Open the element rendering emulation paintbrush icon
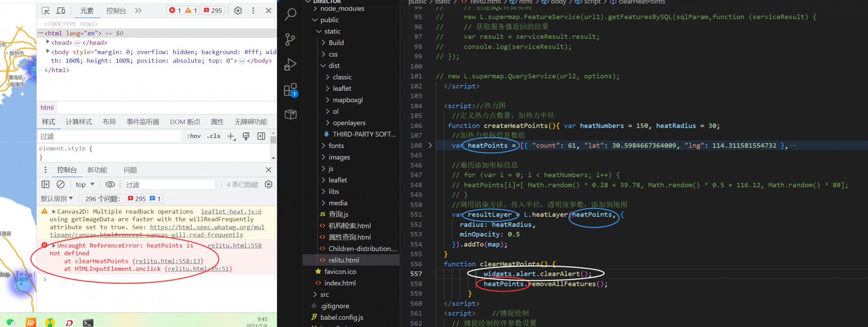Viewport: 868px width, 327px height. tap(246, 136)
